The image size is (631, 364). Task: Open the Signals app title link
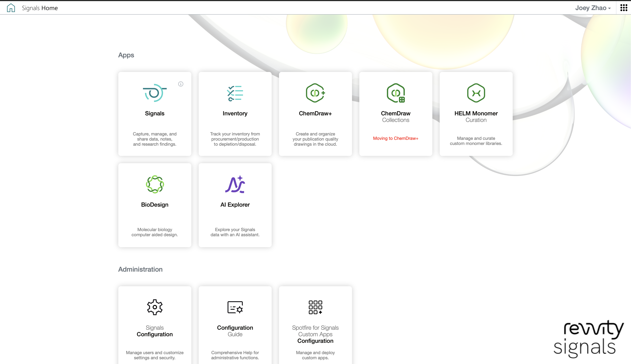pyautogui.click(x=155, y=114)
